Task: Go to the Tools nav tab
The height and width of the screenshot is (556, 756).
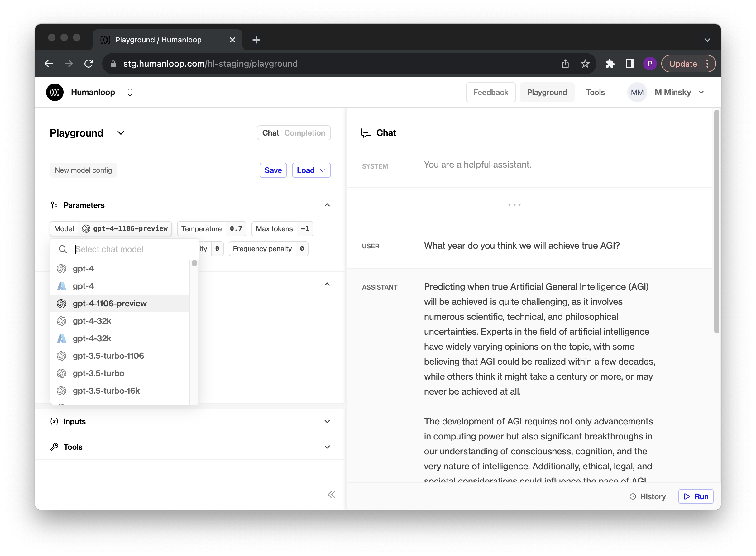Action: [x=595, y=92]
